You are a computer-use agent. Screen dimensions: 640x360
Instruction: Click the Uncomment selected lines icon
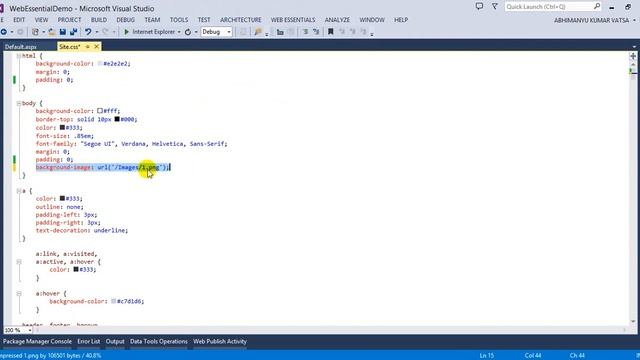point(316,32)
